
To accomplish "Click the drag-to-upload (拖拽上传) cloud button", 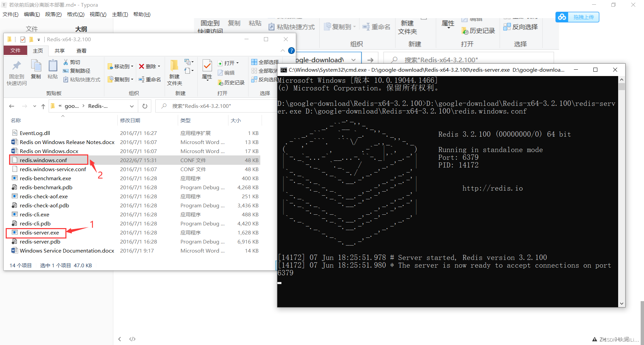I will click(577, 17).
